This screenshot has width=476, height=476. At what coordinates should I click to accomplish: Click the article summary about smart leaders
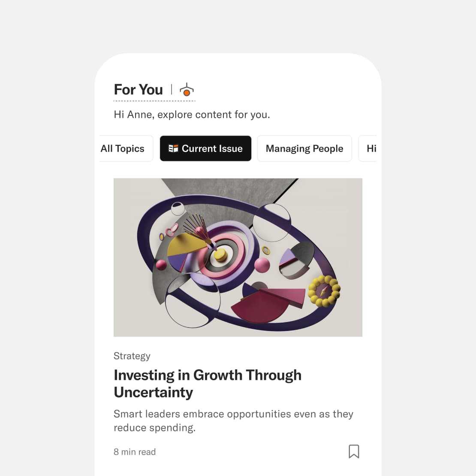pos(233,421)
